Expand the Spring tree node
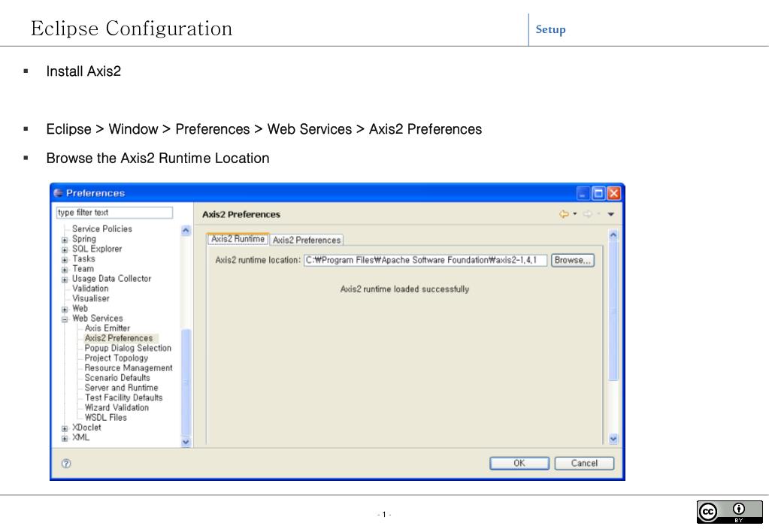 pos(65,240)
